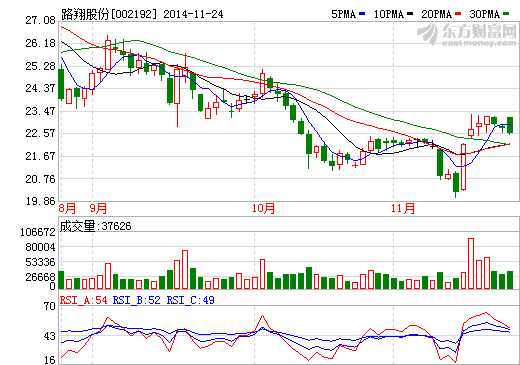Click the date 2014-11-24 in header
The image size is (520, 365).
(x=193, y=14)
